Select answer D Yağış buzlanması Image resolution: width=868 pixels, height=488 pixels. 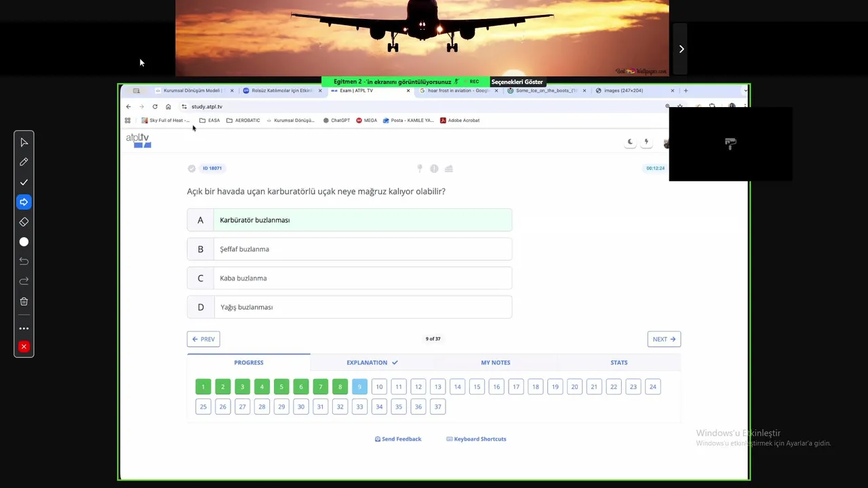point(349,307)
